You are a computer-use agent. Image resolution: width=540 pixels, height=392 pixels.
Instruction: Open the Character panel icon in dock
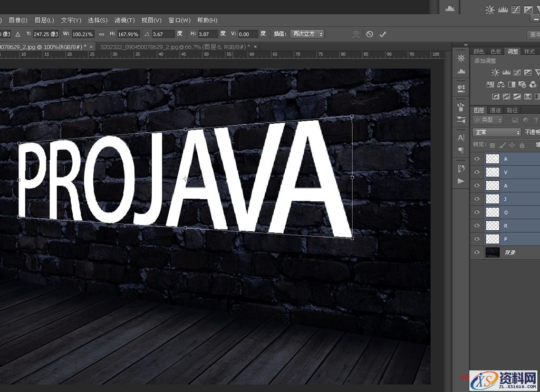coord(461,138)
